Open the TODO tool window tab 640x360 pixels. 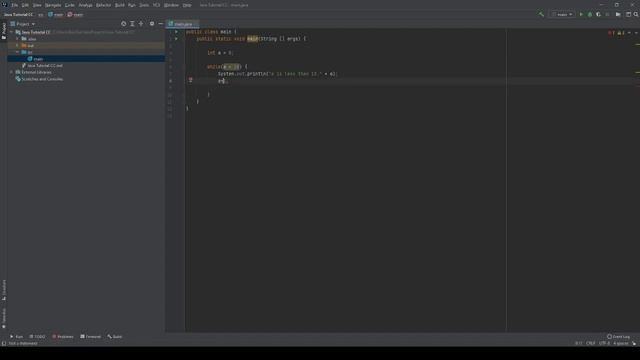click(x=37, y=337)
